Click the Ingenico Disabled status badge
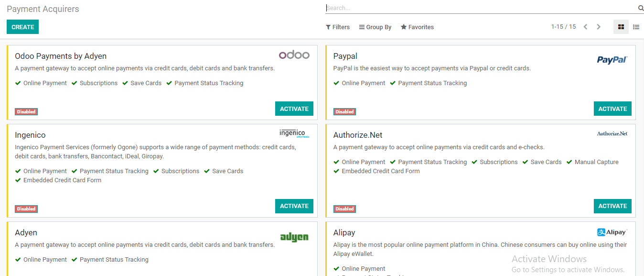This screenshot has width=644, height=276. 26,209
